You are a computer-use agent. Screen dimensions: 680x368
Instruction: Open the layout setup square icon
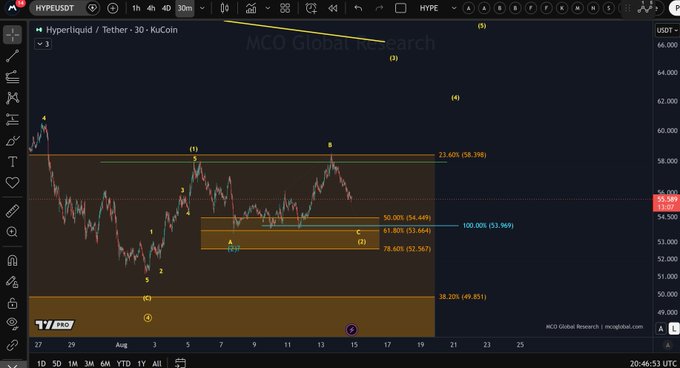[x=401, y=8]
